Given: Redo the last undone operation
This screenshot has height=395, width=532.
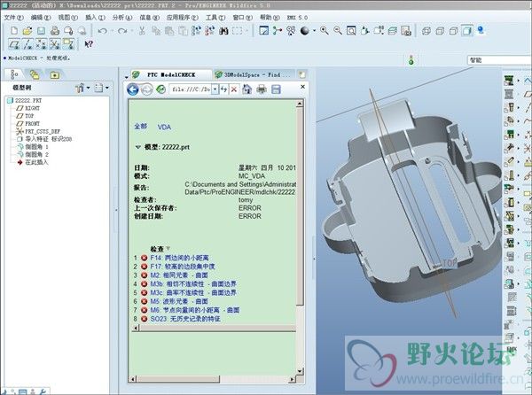Looking at the screenshot, I should pyautogui.click(x=121, y=31).
